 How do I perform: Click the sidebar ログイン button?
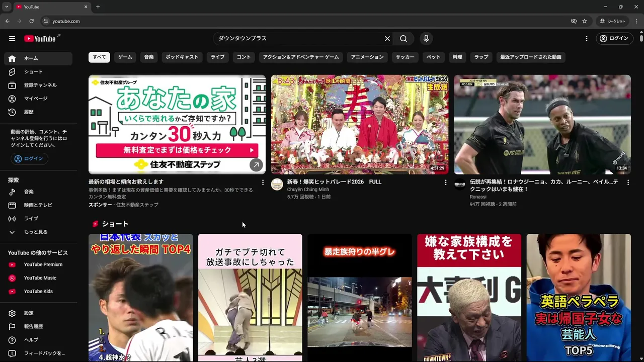pos(29,158)
